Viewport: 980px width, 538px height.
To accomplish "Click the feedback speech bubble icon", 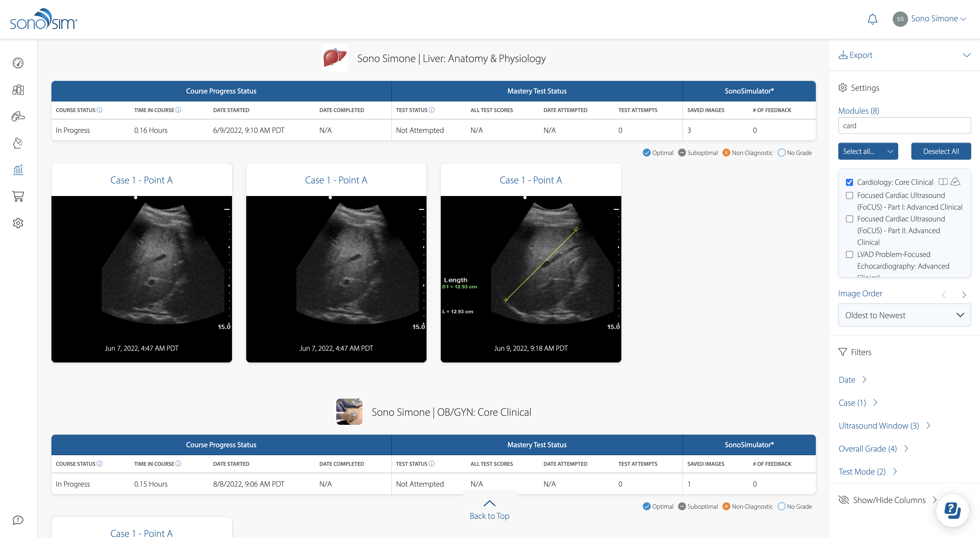I will coord(18,520).
